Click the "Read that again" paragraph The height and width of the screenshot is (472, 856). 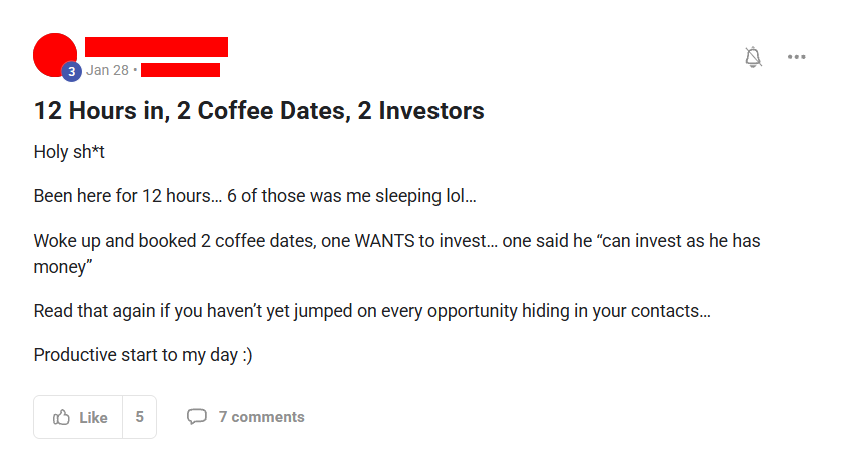pos(372,311)
